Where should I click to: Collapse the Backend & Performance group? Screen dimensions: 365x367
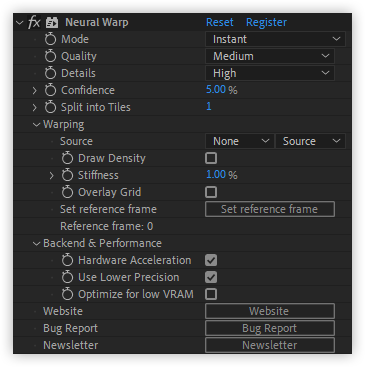[x=36, y=244]
